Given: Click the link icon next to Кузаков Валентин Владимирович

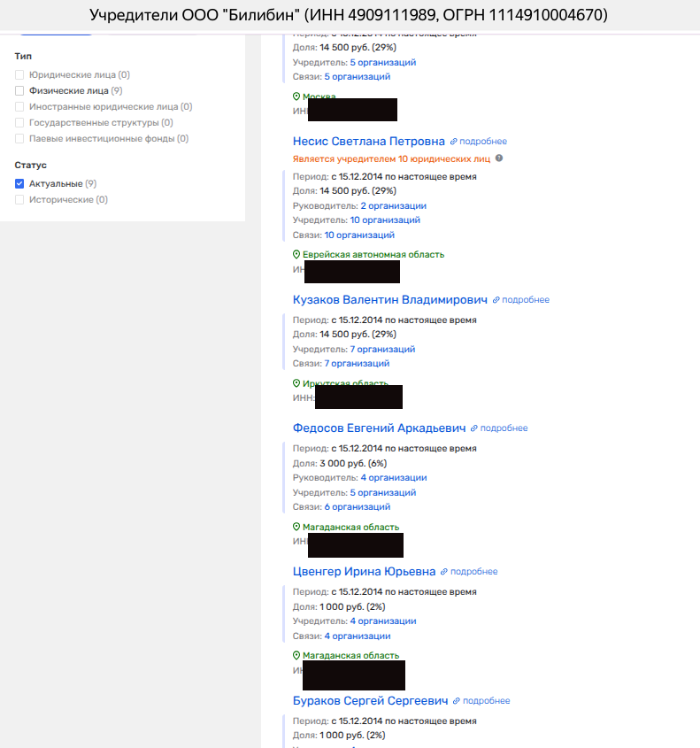Looking at the screenshot, I should click(x=496, y=300).
